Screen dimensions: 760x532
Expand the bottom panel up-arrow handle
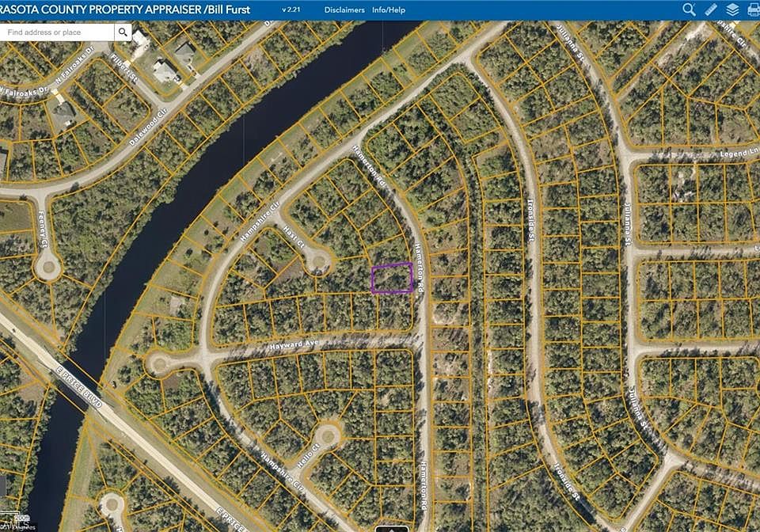point(392,529)
